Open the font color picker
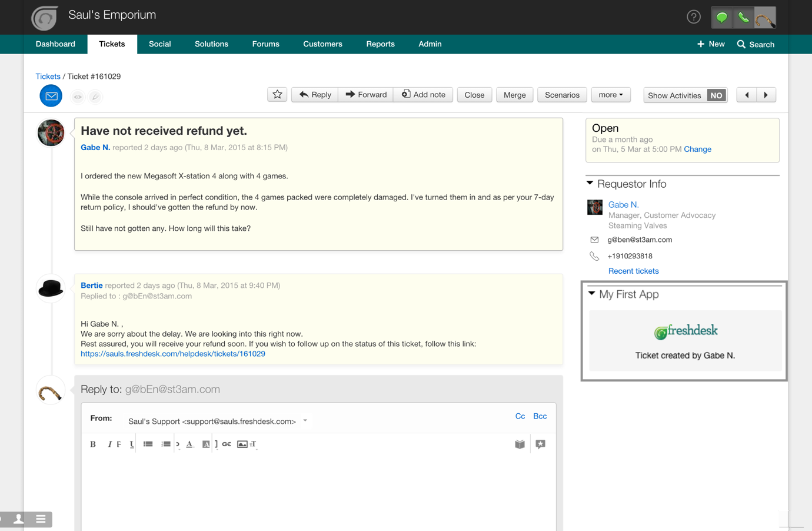 point(189,444)
